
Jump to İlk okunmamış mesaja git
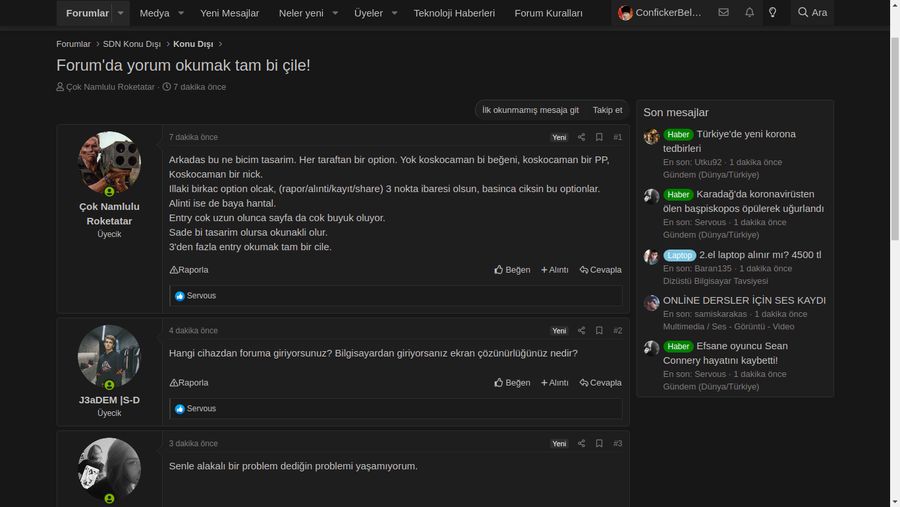(530, 110)
